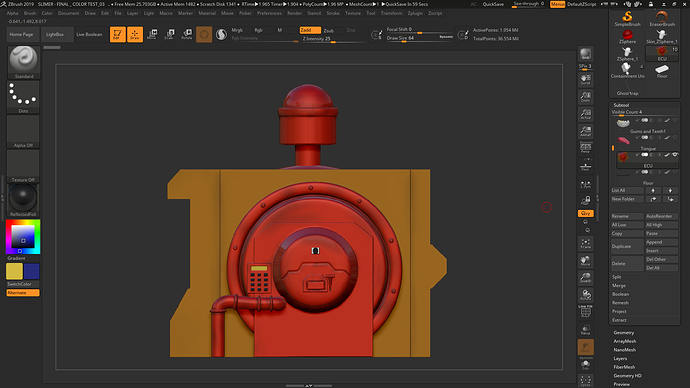This screenshot has height=388, width=690.
Task: Toggle Zsub sculpt mode
Action: [329, 30]
